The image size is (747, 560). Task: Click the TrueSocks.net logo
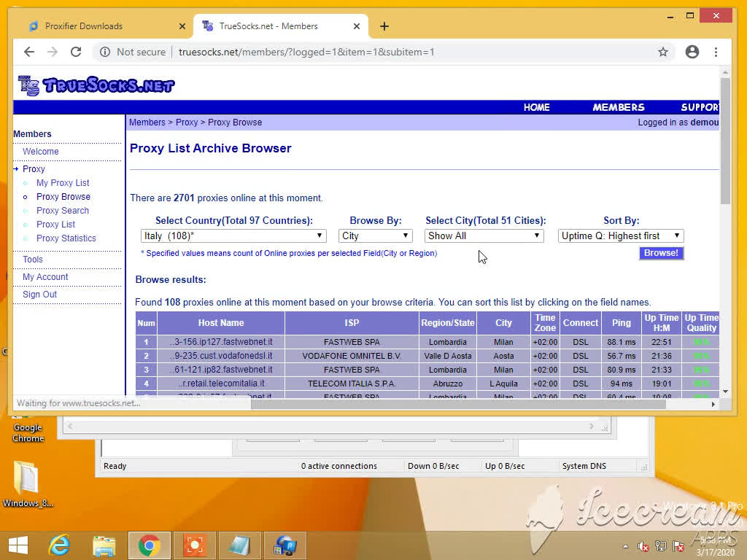tap(96, 86)
